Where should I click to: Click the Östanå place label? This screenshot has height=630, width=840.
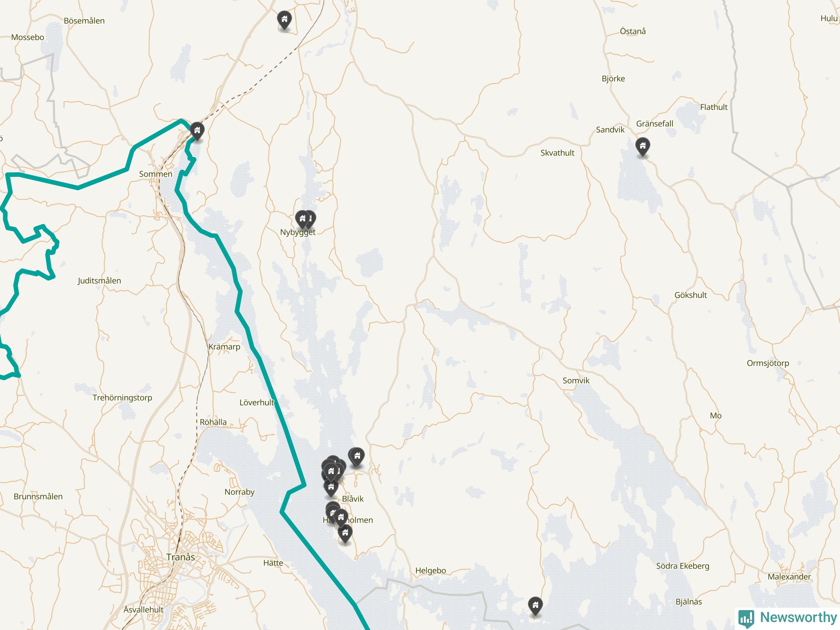pyautogui.click(x=633, y=31)
